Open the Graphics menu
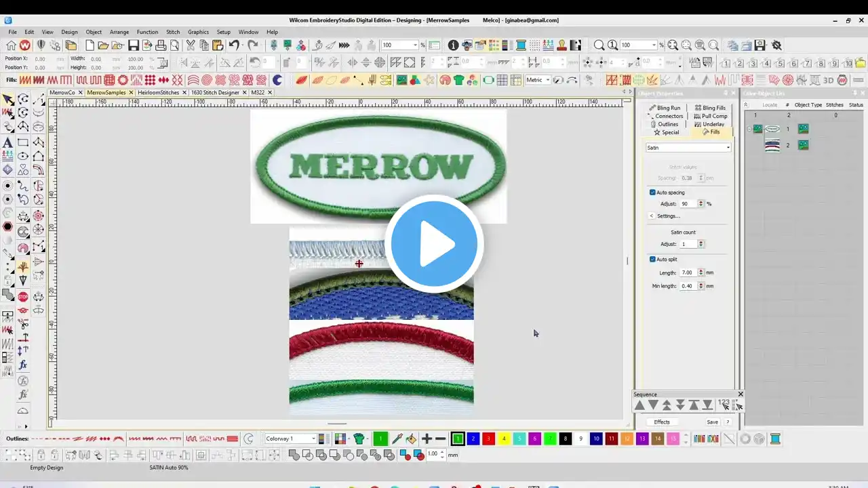Viewport: 868px width, 488px height. [199, 32]
